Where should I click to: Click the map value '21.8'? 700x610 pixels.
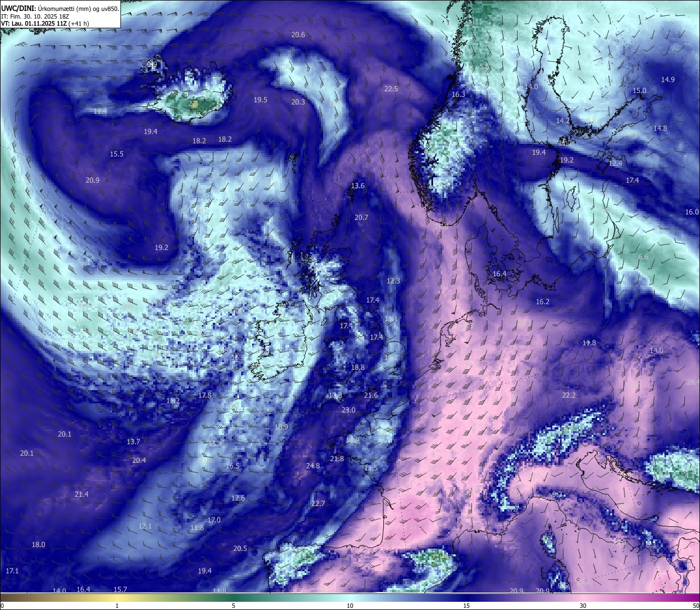tap(337, 458)
